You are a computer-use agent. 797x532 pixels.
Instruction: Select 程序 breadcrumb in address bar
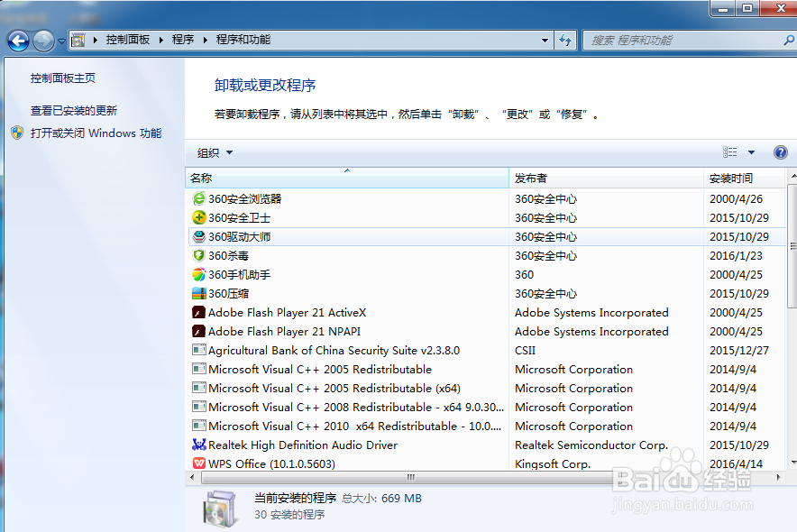point(183,40)
